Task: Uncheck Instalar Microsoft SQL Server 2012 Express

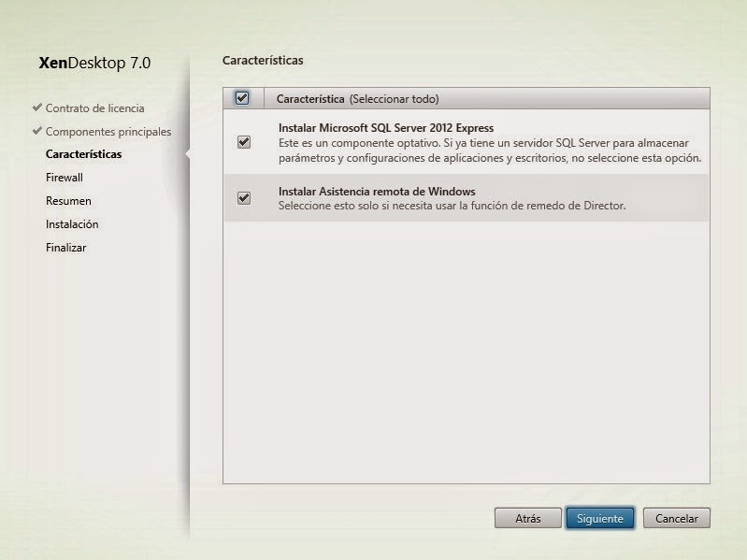Action: click(244, 142)
